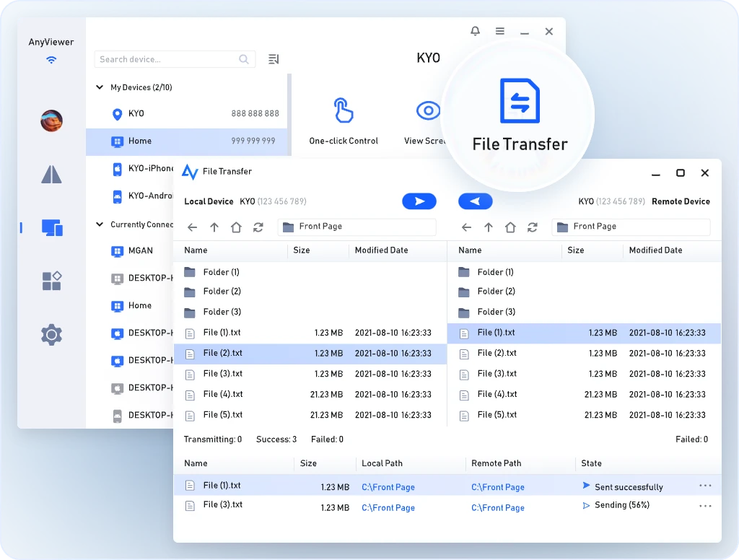Image resolution: width=739 pixels, height=560 pixels.
Task: Click the large File Transfer icon
Action: [520, 102]
